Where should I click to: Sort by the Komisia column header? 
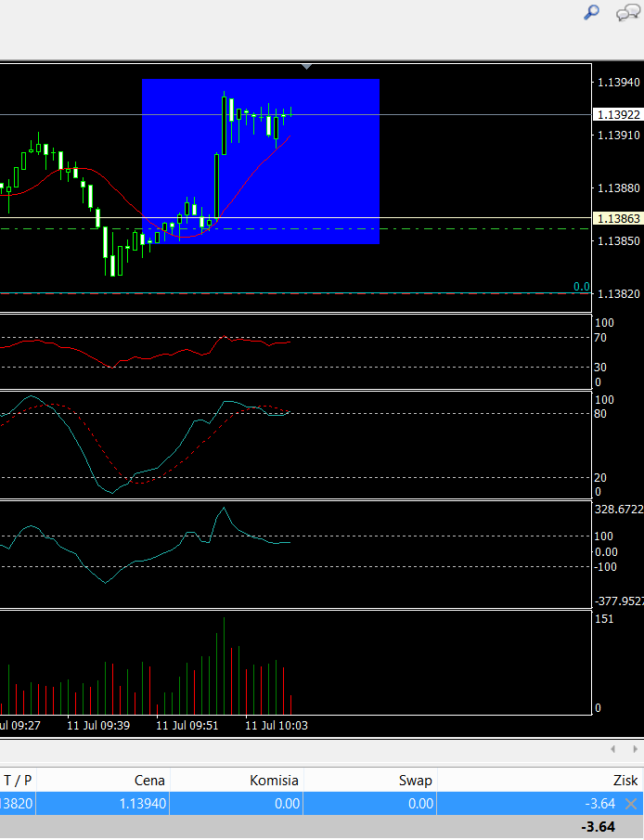[237, 780]
